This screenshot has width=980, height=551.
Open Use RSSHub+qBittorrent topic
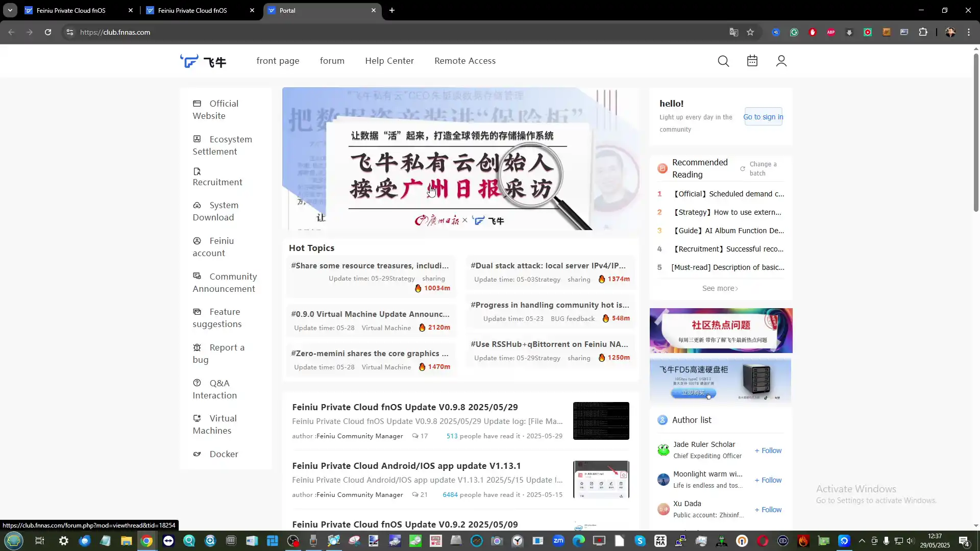tap(549, 344)
